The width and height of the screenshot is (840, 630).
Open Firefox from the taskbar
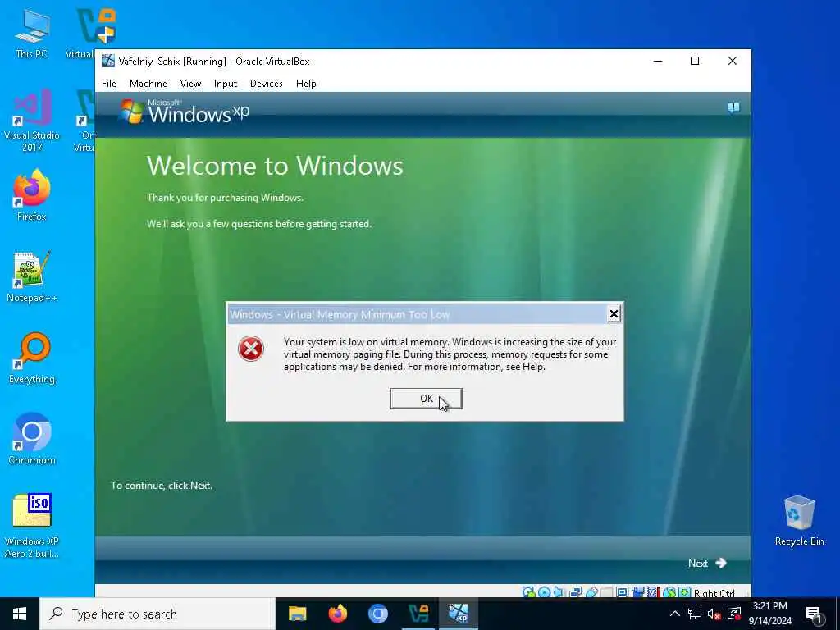[337, 614]
